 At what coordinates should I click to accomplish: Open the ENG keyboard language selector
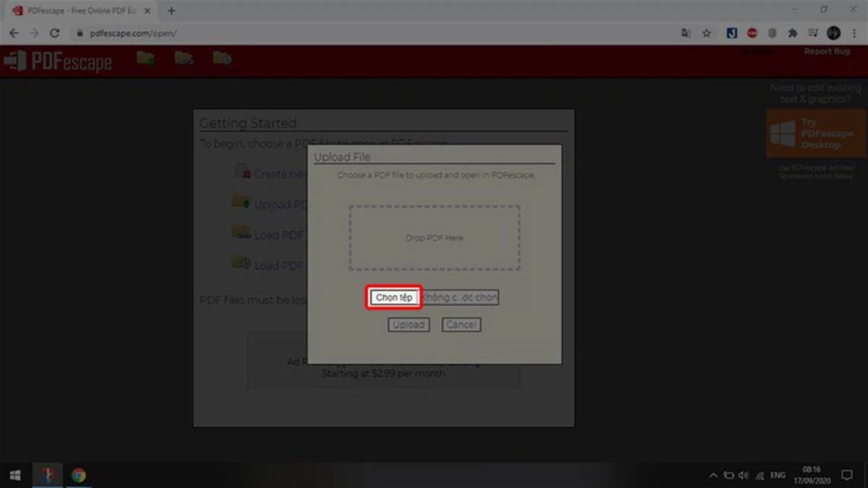778,475
